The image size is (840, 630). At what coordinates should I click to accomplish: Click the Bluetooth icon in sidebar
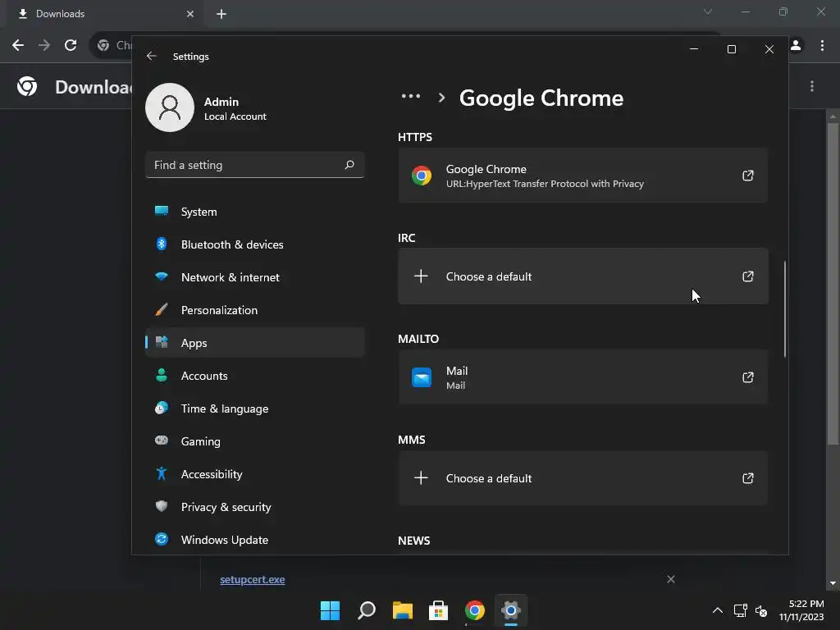click(162, 244)
